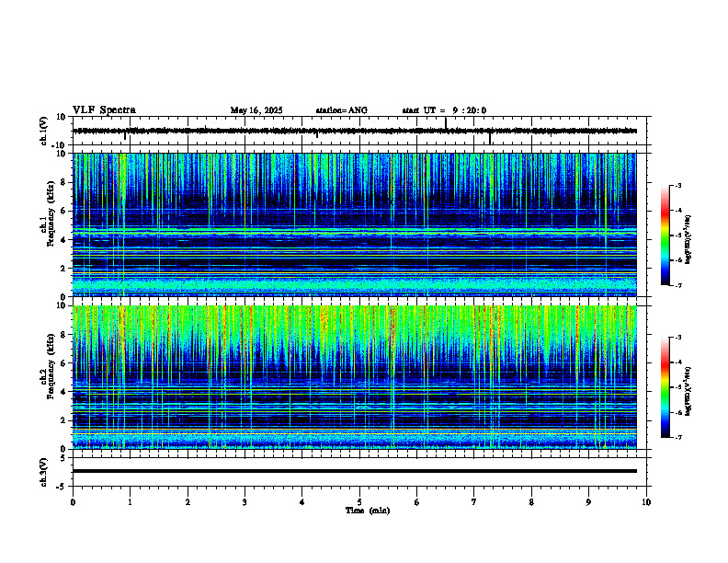Click the "8" kHz tick on ch.1 frequency axis
Image resolution: width=728 pixels, height=563 pixels.
coord(63,182)
